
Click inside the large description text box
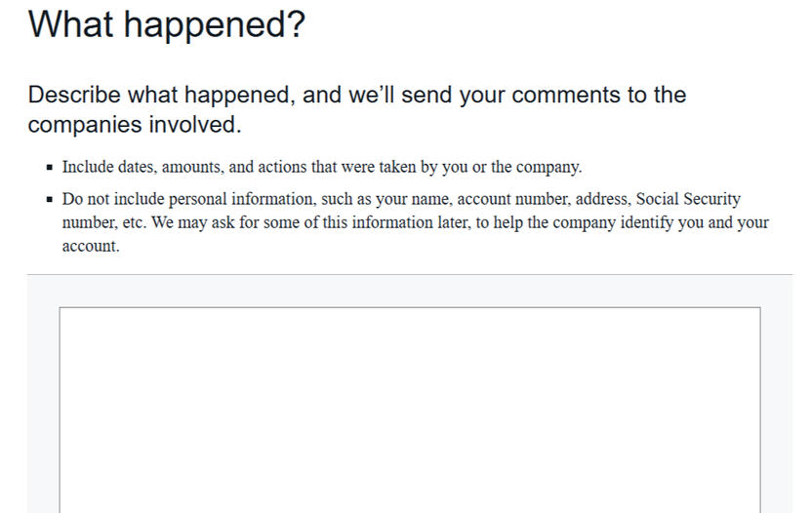(x=409, y=410)
